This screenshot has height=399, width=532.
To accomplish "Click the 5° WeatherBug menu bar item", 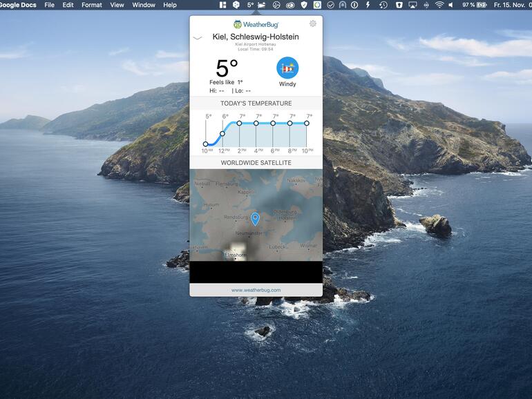I will [254, 5].
